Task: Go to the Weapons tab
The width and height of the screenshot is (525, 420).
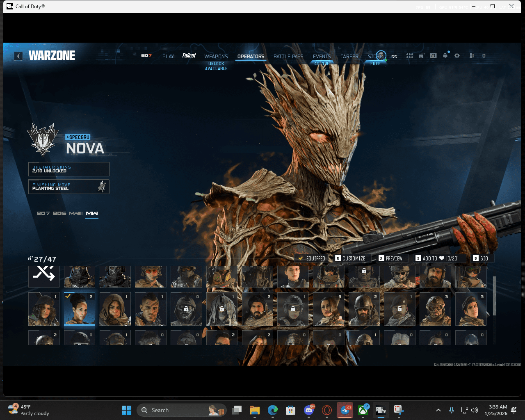Action: (216, 57)
